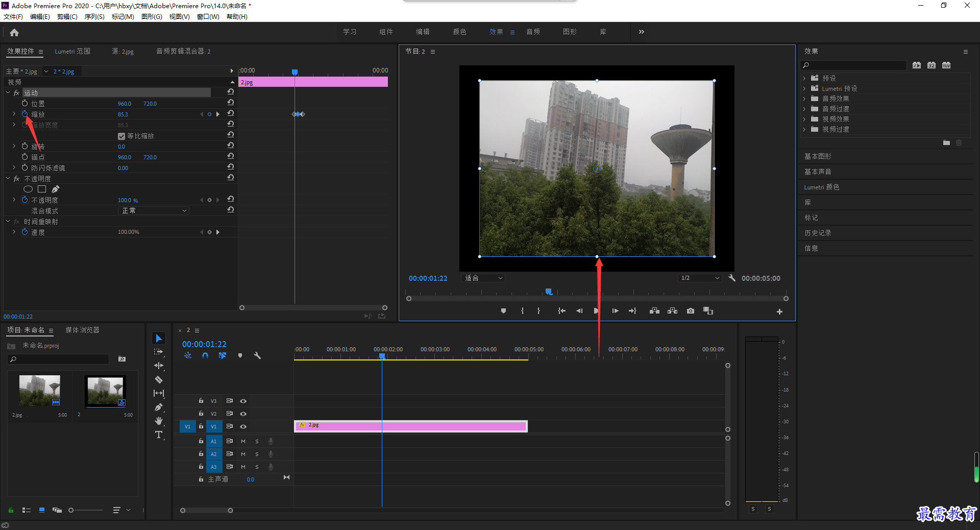This screenshot has width=980, height=530.
Task: Open playback resolution 1/2 dropdown
Action: (x=700, y=278)
